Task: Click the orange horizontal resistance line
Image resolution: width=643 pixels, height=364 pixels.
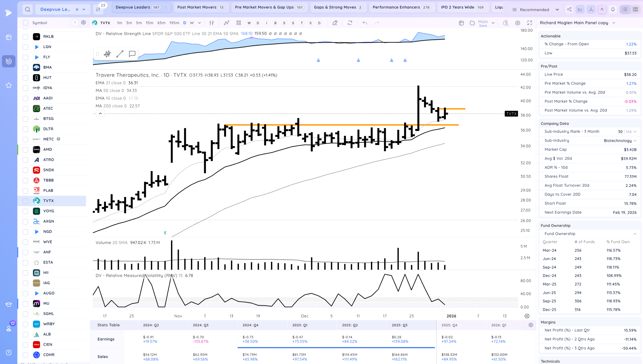Action: click(327, 125)
